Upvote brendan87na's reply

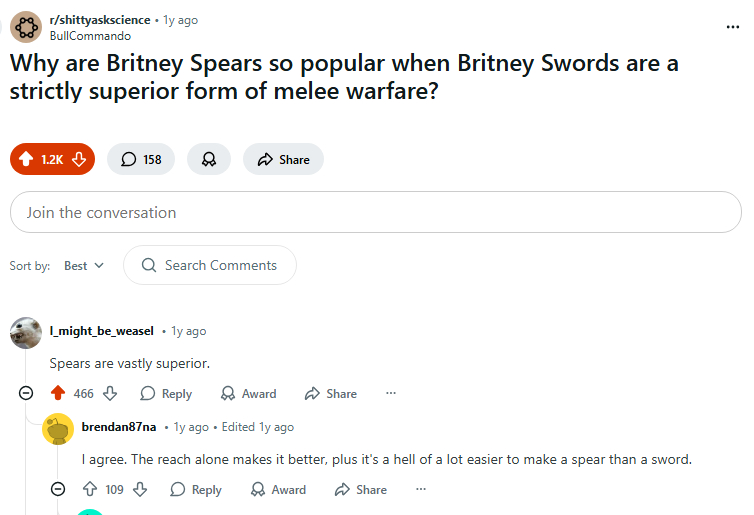tap(90, 490)
